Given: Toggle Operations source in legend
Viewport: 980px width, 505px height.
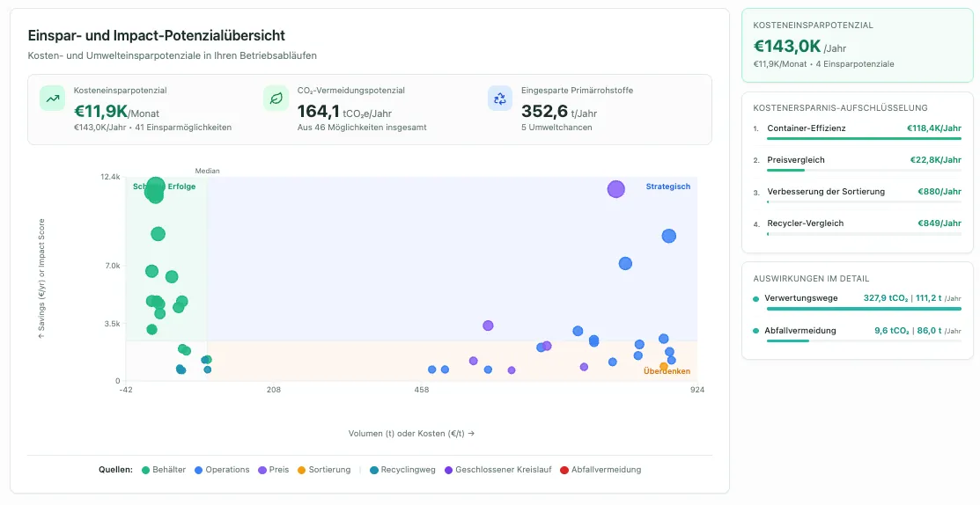Looking at the screenshot, I should (x=222, y=470).
